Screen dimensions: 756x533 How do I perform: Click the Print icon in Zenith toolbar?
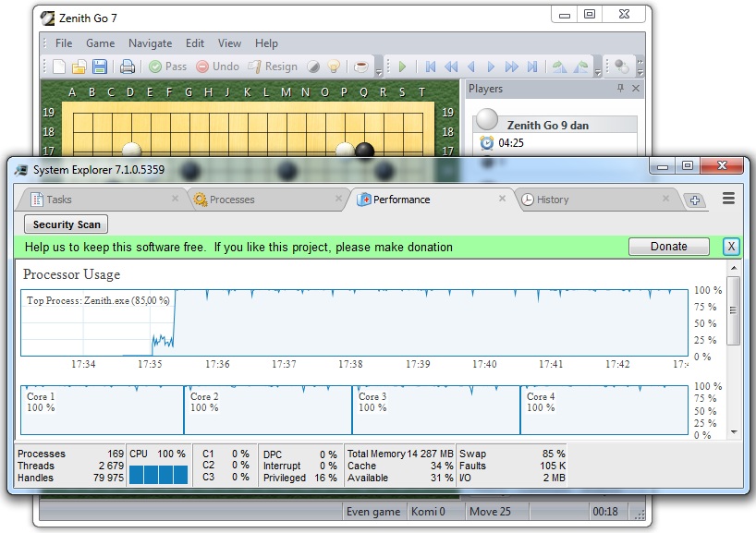click(x=128, y=67)
